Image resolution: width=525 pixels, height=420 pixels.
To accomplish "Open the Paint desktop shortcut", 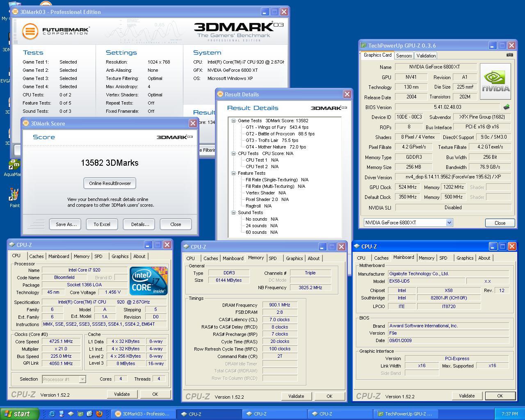I will pos(14,198).
